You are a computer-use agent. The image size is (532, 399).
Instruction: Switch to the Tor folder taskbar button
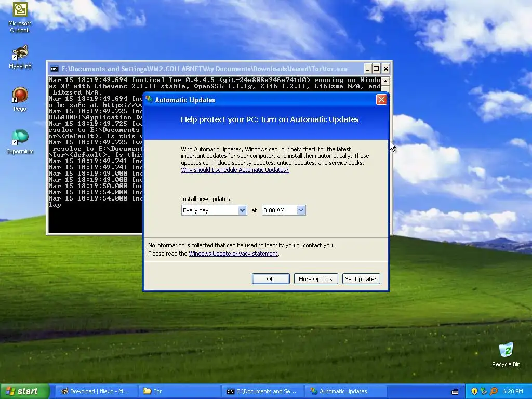click(179, 391)
